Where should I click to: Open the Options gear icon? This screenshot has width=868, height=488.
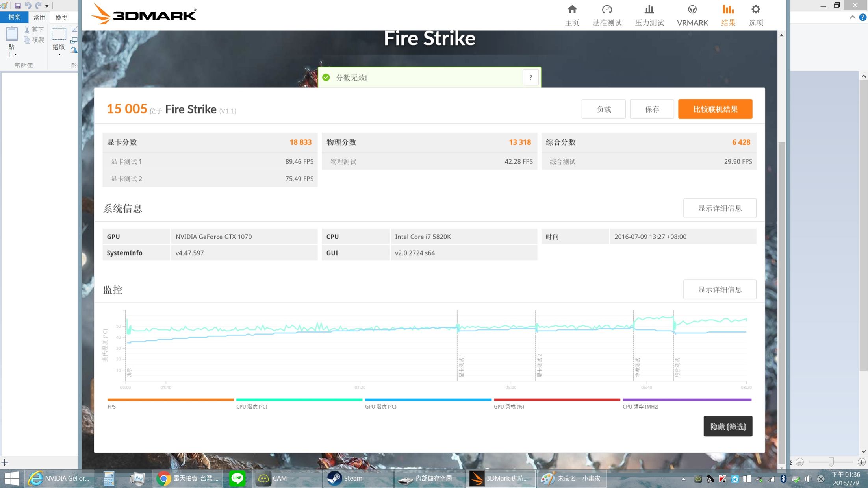[x=755, y=10]
